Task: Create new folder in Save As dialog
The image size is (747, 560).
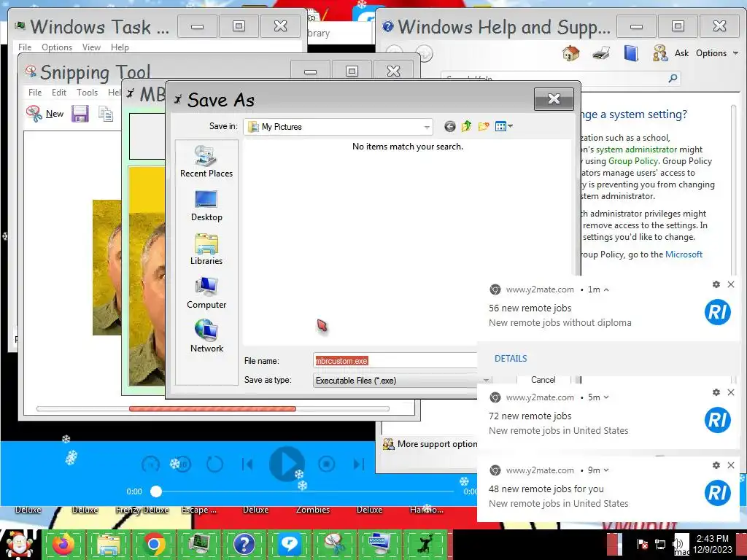Action: pos(484,126)
